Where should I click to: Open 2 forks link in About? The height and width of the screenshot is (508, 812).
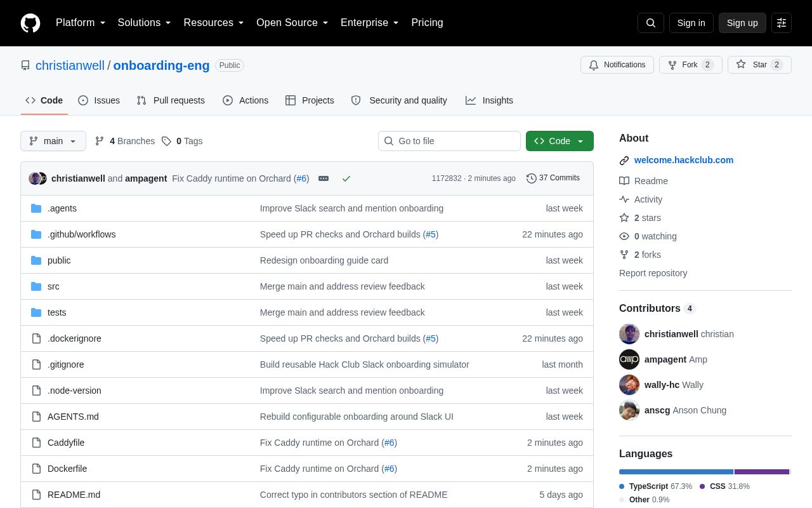640,255
